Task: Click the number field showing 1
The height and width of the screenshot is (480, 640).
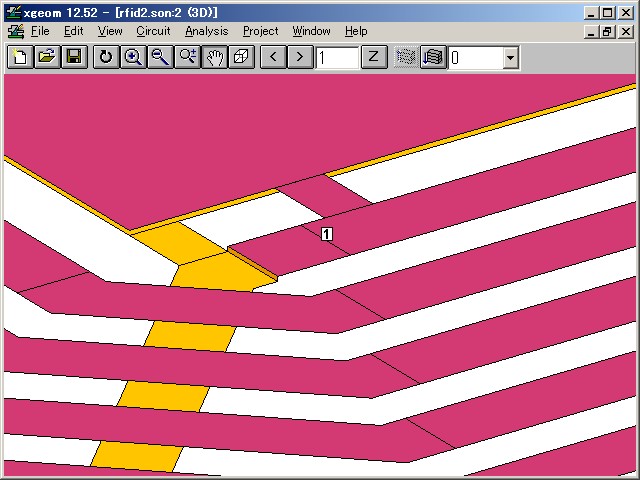Action: click(337, 58)
